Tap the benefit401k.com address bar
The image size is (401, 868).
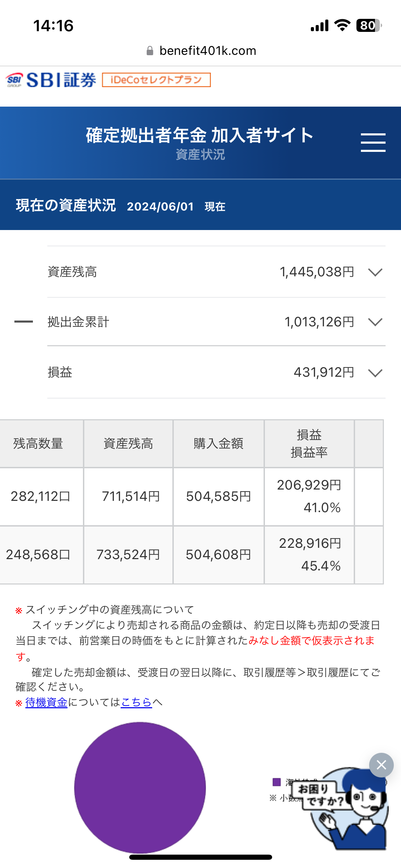tap(201, 51)
